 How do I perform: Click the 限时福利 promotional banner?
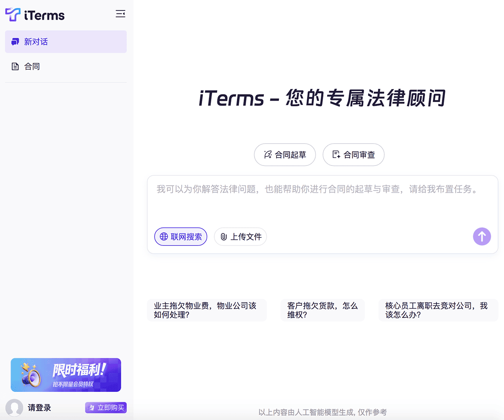pos(66,375)
